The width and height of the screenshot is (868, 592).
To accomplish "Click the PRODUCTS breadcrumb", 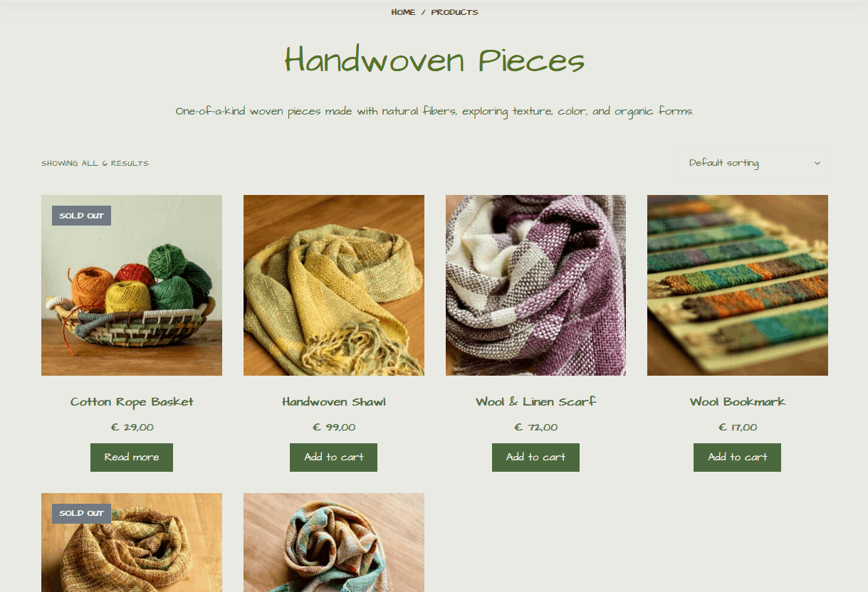I will tap(454, 12).
